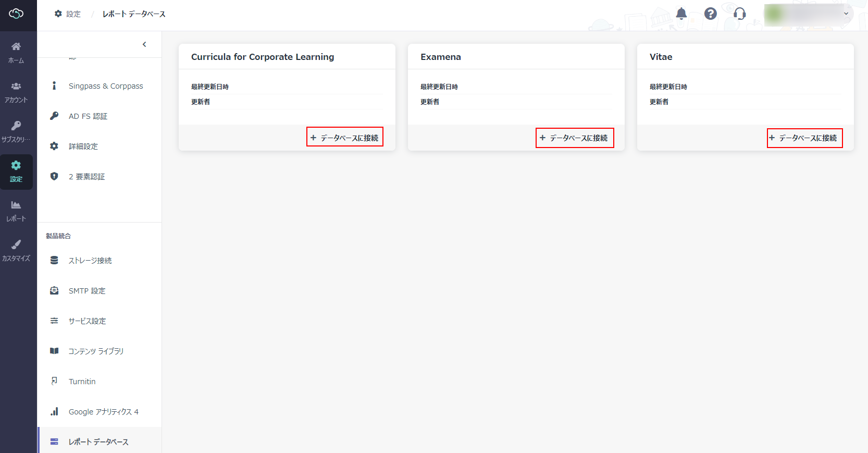
Task: Connect database for Examena
Action: (574, 138)
